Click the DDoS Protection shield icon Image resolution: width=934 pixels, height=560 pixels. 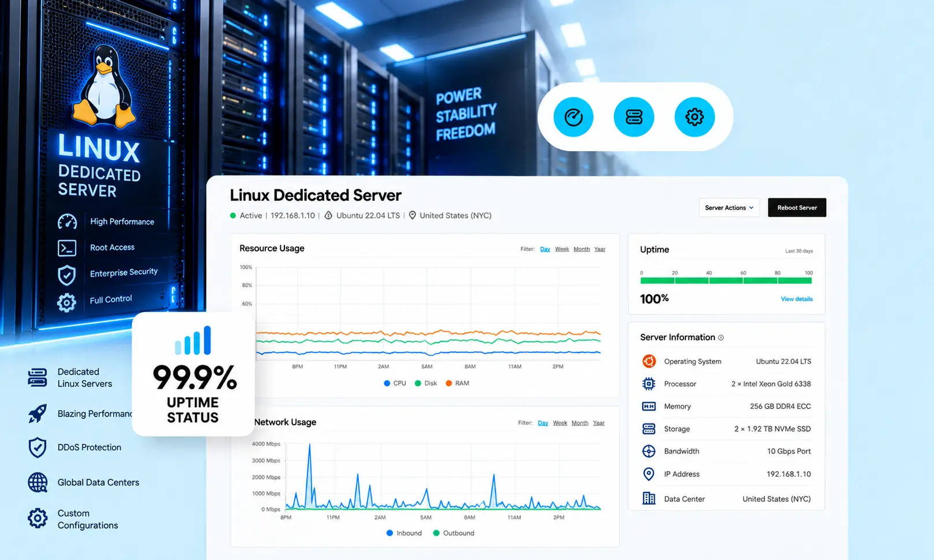pos(37,448)
